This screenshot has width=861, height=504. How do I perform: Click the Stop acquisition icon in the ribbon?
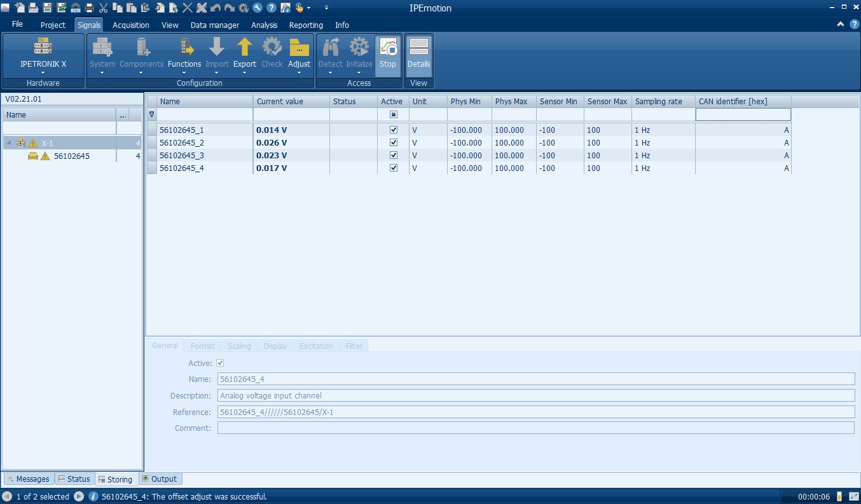[x=388, y=46]
